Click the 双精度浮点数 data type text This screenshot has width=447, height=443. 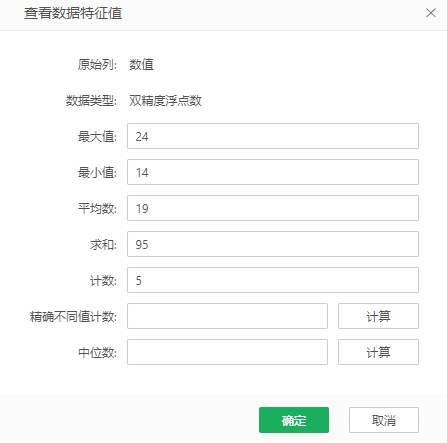click(x=165, y=100)
